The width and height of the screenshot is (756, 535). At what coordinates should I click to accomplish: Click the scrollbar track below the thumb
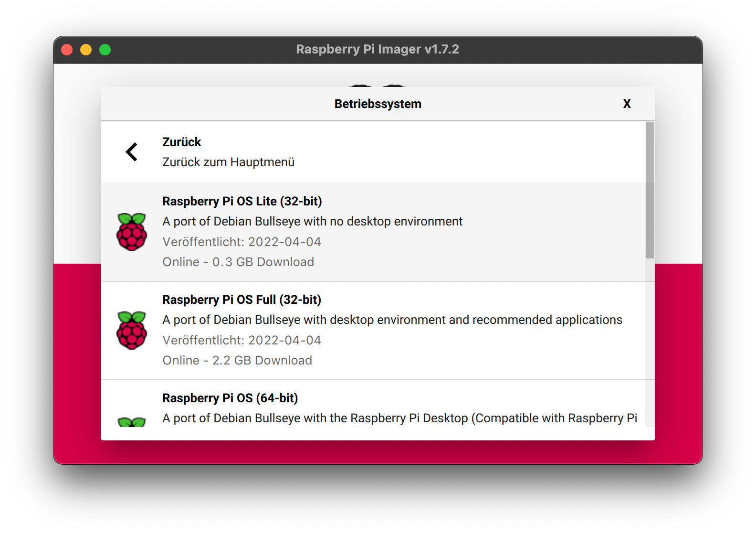point(650,344)
